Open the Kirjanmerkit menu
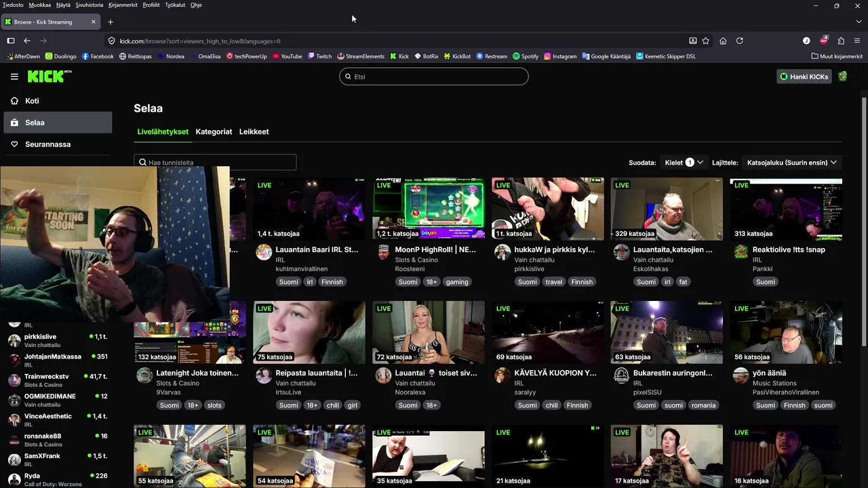Image resolution: width=868 pixels, height=488 pixels. click(123, 5)
